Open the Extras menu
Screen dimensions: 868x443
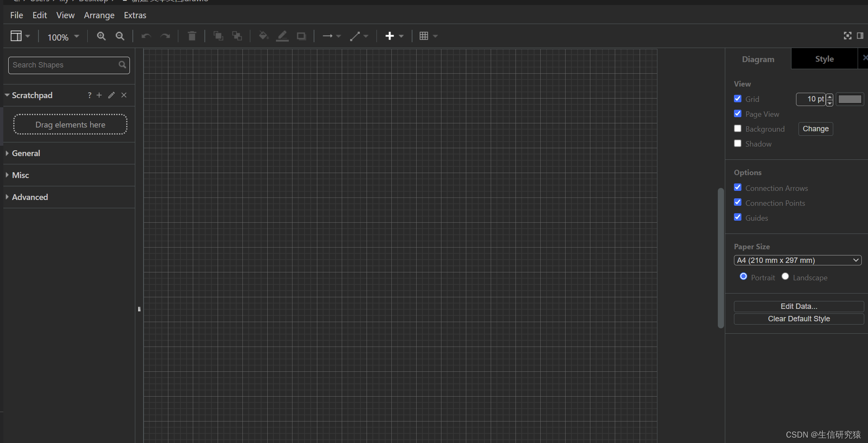(135, 15)
